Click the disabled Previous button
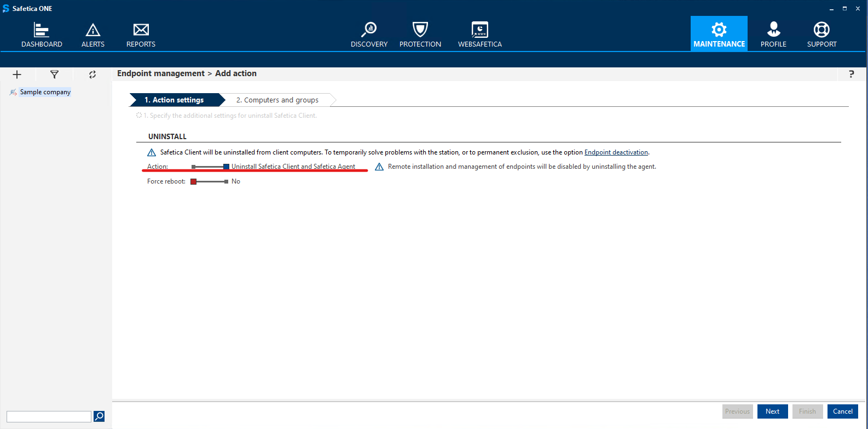Screen dimensions: 868x429 coord(738,411)
